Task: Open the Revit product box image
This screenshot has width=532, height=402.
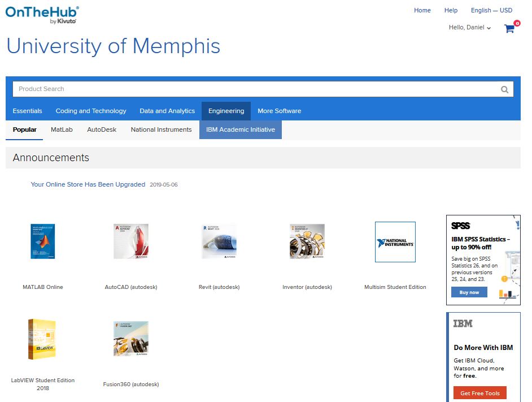Action: 219,241
